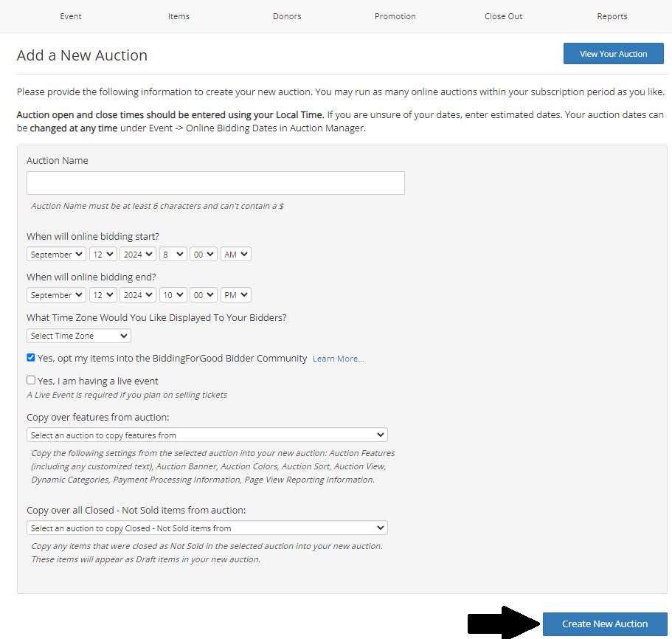Open the Reports menu

(x=612, y=16)
